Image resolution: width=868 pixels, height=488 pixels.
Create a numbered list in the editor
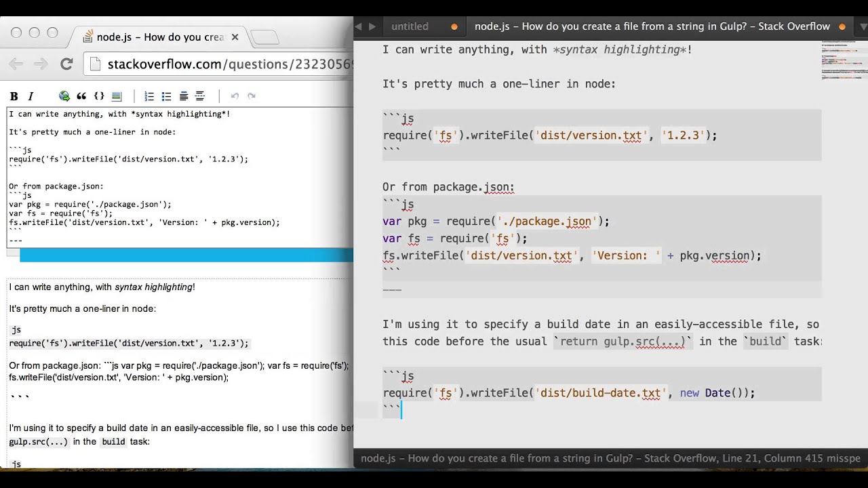pyautogui.click(x=149, y=96)
